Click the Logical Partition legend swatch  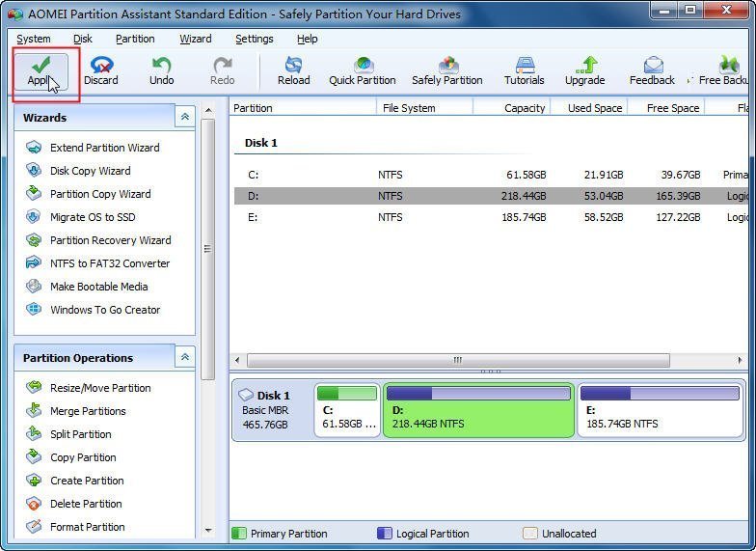(x=384, y=533)
